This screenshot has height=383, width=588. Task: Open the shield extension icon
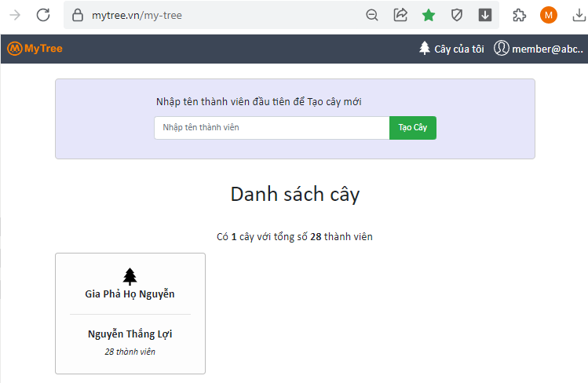(457, 15)
